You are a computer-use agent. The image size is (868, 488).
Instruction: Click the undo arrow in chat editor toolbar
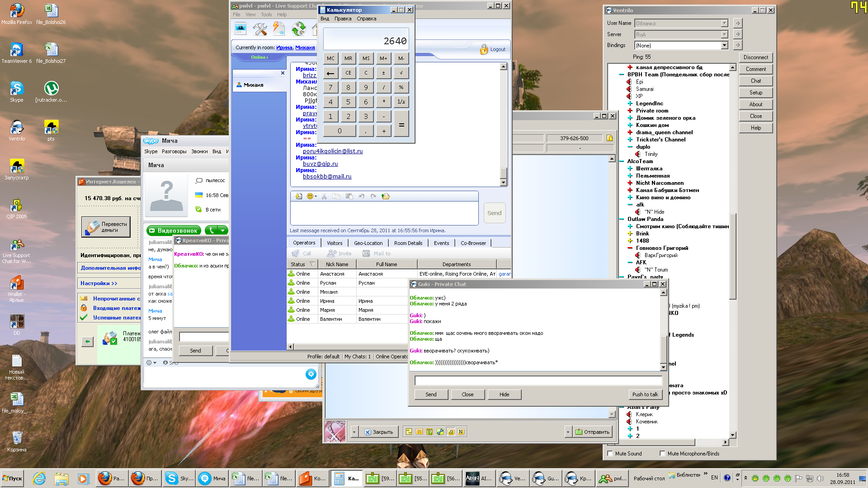click(362, 196)
